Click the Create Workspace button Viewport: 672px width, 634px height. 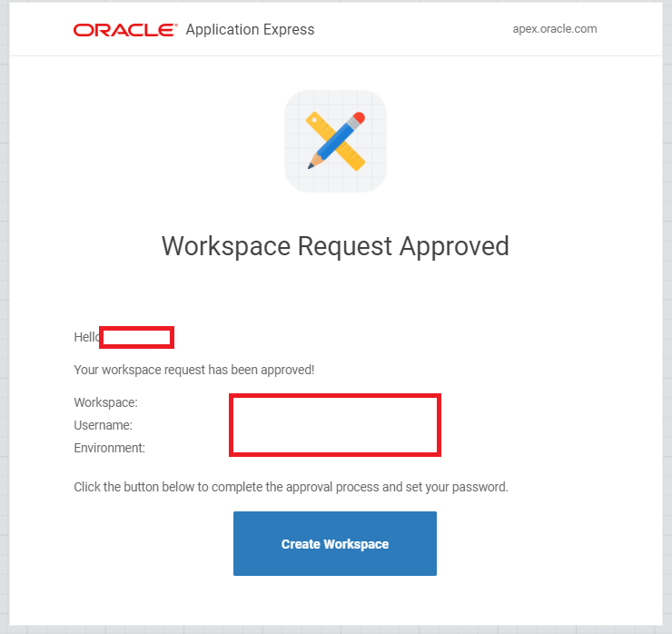pos(335,543)
